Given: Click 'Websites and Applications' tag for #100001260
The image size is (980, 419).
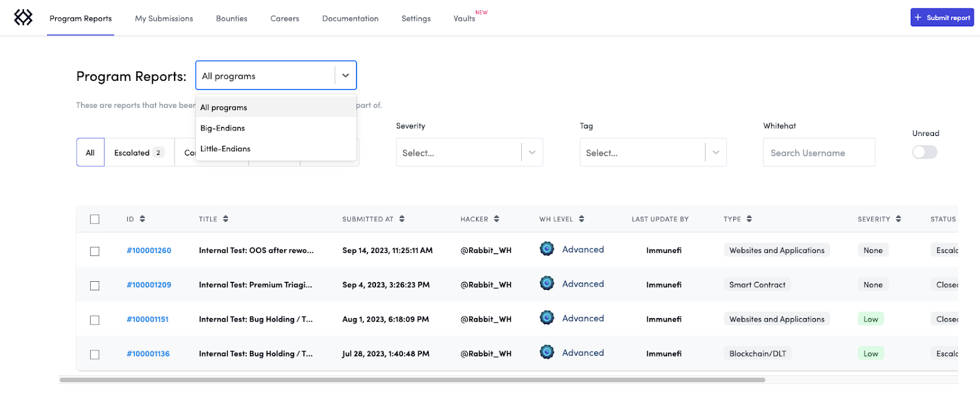Looking at the screenshot, I should tap(777, 251).
